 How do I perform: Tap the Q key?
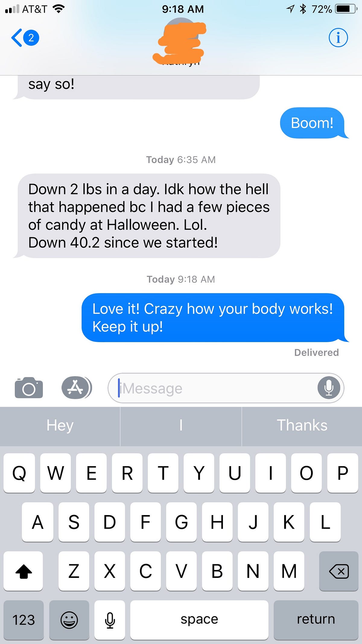point(19,473)
